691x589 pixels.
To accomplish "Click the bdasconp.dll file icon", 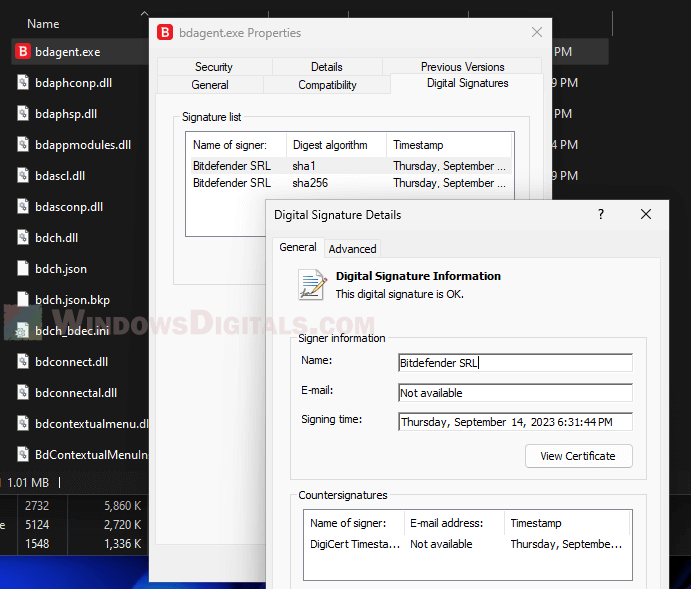I will coord(23,207).
